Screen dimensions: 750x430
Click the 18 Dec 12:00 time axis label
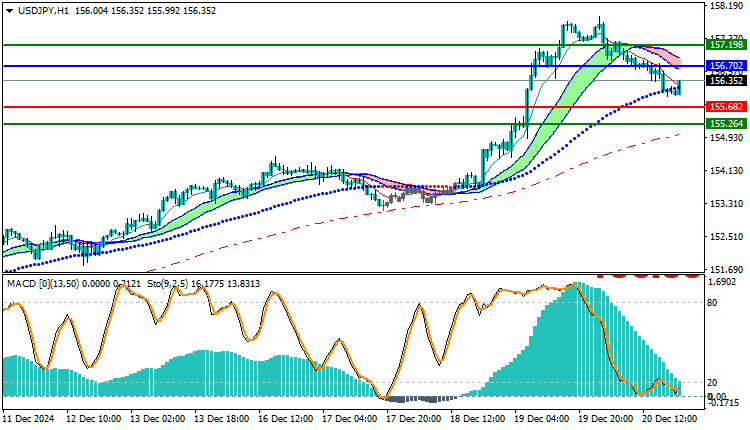tap(478, 419)
